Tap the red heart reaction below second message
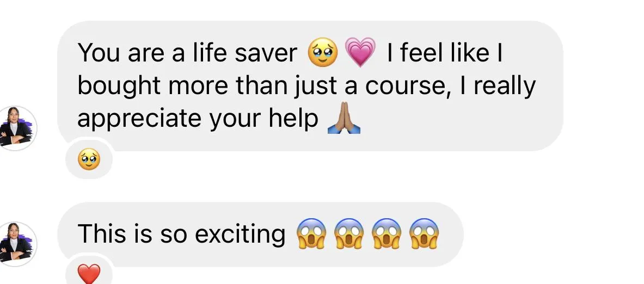644x284 pixels. tap(89, 274)
